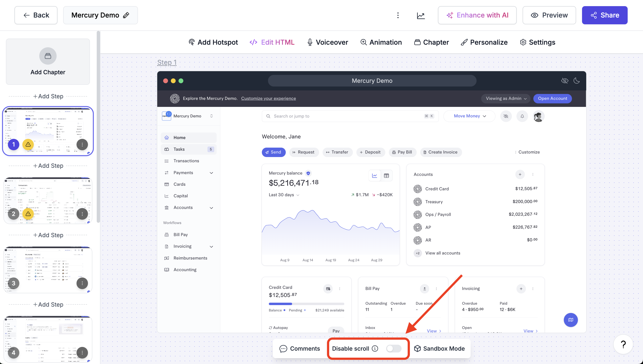This screenshot has width=643, height=364.
Task: Open the analytics chart icon in header
Action: tap(421, 16)
